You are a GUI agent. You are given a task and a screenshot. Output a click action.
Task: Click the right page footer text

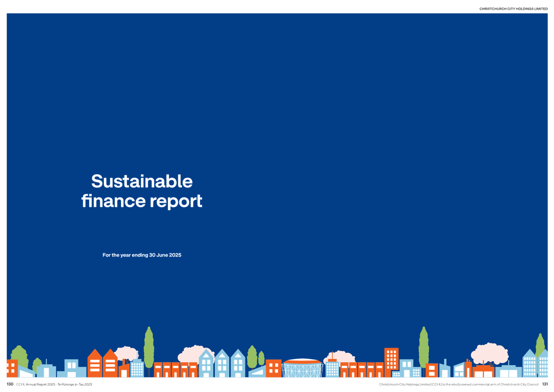(x=458, y=384)
